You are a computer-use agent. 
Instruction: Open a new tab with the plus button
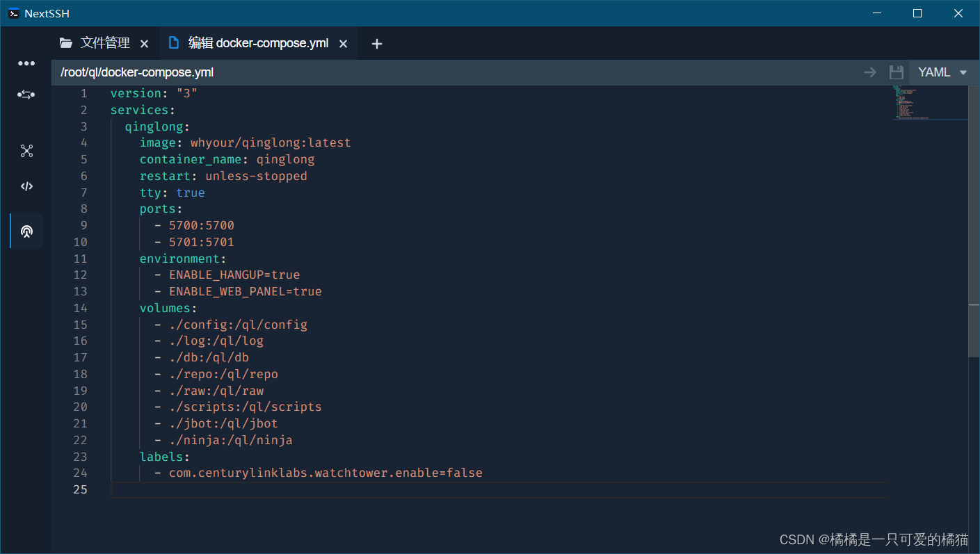click(x=377, y=44)
